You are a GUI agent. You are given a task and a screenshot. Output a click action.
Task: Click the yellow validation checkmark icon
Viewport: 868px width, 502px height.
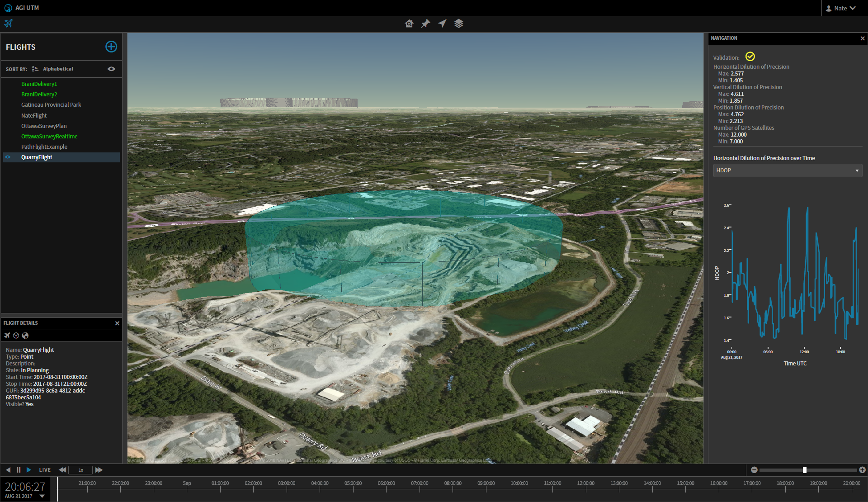click(x=750, y=57)
